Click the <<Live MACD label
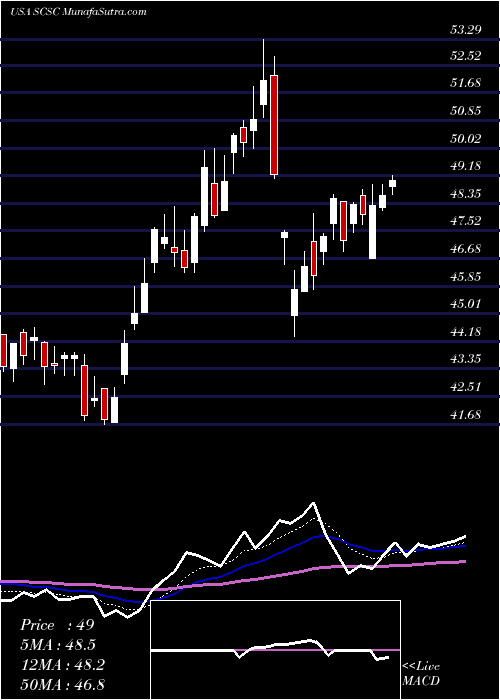Viewport: 500px width, 700px height. (421, 674)
